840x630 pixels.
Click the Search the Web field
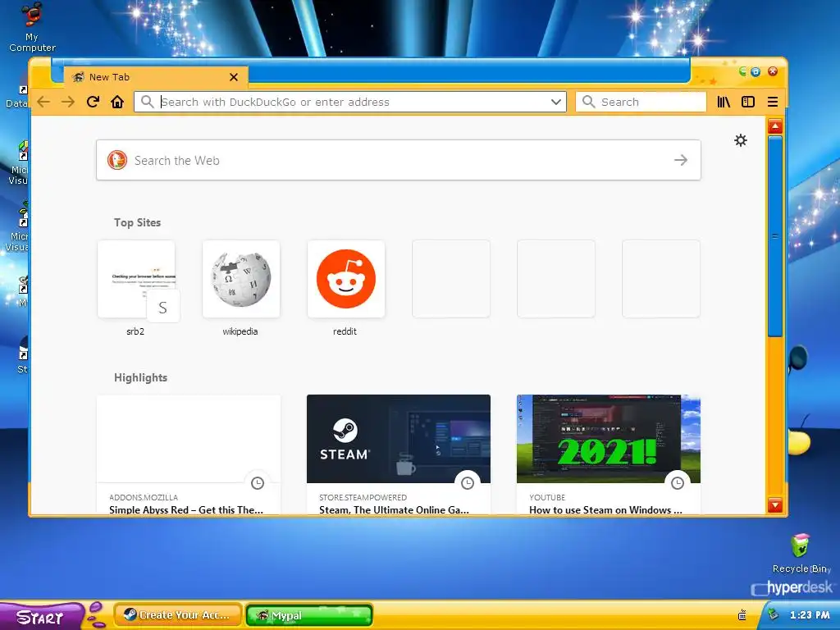click(x=399, y=160)
